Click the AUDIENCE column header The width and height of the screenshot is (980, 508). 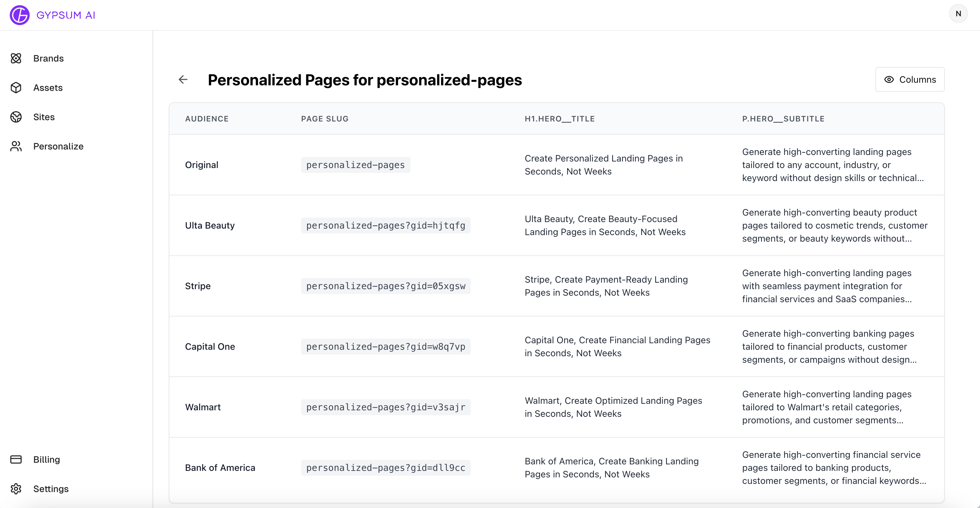207,119
